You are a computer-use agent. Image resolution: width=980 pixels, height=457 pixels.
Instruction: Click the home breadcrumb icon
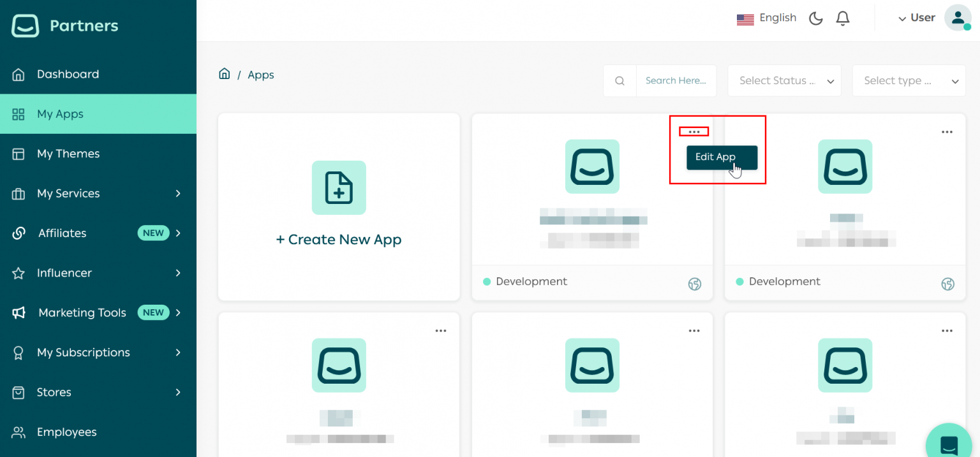(224, 74)
